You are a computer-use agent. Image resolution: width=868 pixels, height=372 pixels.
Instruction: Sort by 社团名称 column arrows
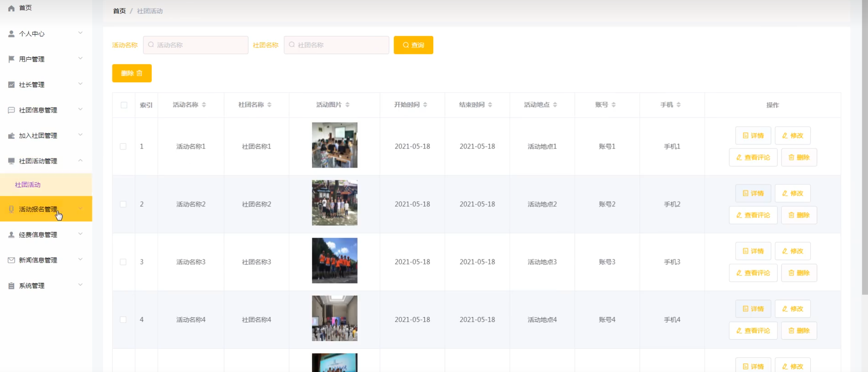point(270,104)
